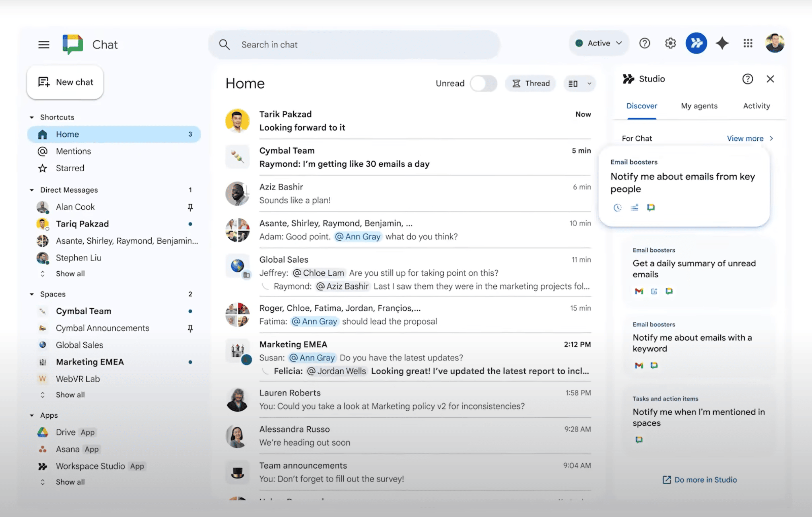Open Mentions shortcut

[x=73, y=151]
